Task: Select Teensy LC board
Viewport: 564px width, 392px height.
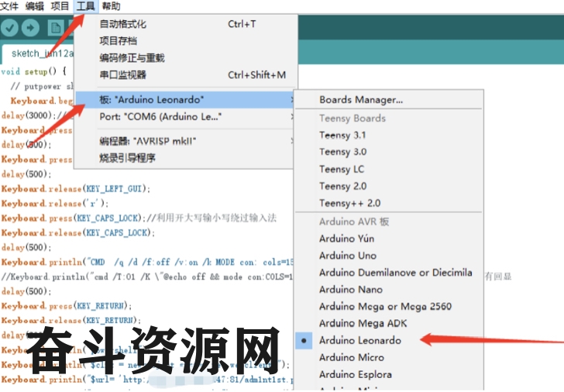Action: point(388,169)
